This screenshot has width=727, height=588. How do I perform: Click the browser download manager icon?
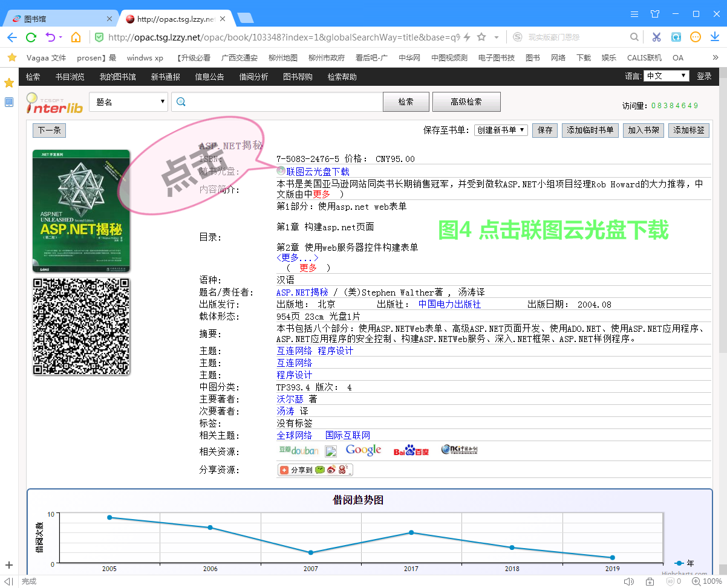point(714,37)
